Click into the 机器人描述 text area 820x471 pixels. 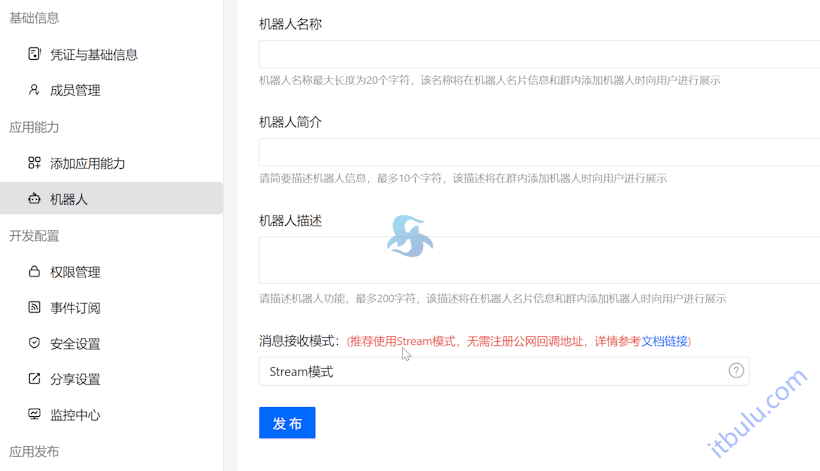tap(539, 260)
